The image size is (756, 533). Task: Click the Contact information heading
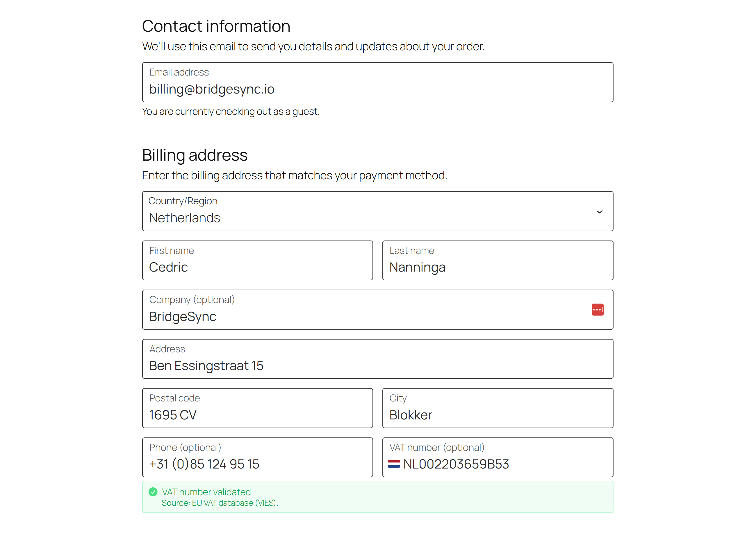216,26
